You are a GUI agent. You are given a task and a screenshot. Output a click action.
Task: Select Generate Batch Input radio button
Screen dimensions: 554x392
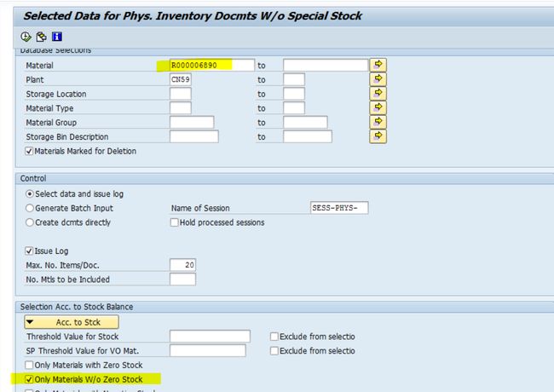pos(30,208)
